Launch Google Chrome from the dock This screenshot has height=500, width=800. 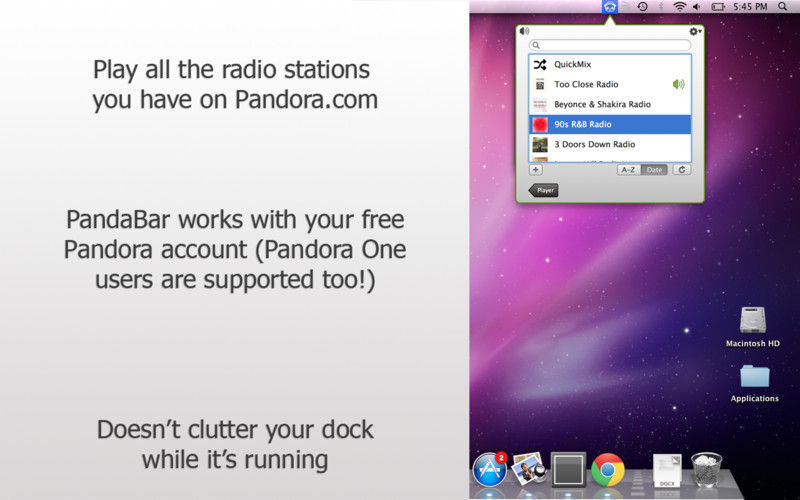pyautogui.click(x=607, y=469)
